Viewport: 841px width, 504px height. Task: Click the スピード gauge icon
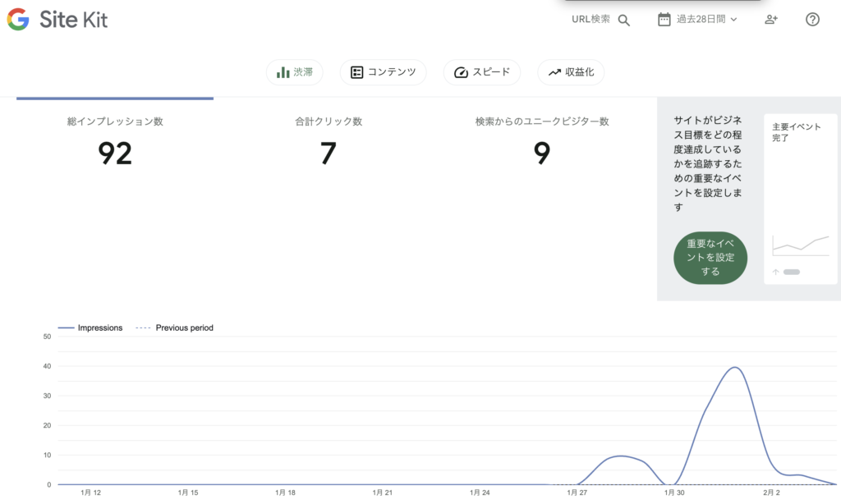461,72
